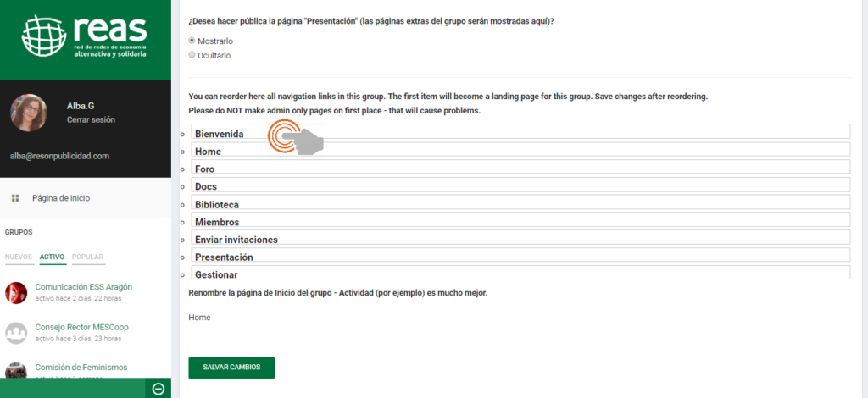
Task: Select the Biblioteca navigation item
Action: coord(217,205)
